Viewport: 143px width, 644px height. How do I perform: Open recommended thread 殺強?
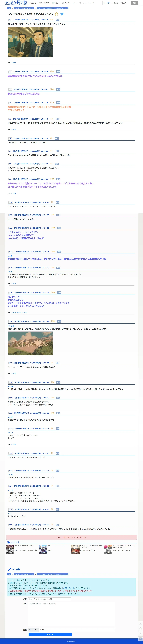click(x=49, y=546)
